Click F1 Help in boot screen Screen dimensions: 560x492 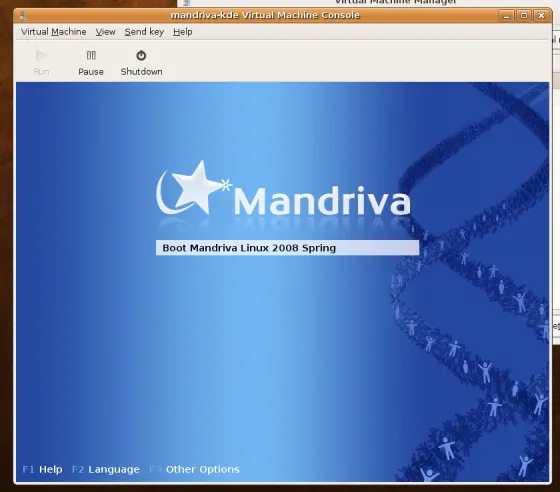pos(42,469)
